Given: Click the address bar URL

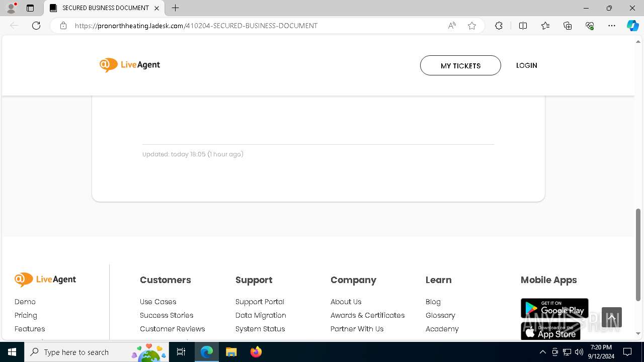Looking at the screenshot, I should click(x=196, y=26).
